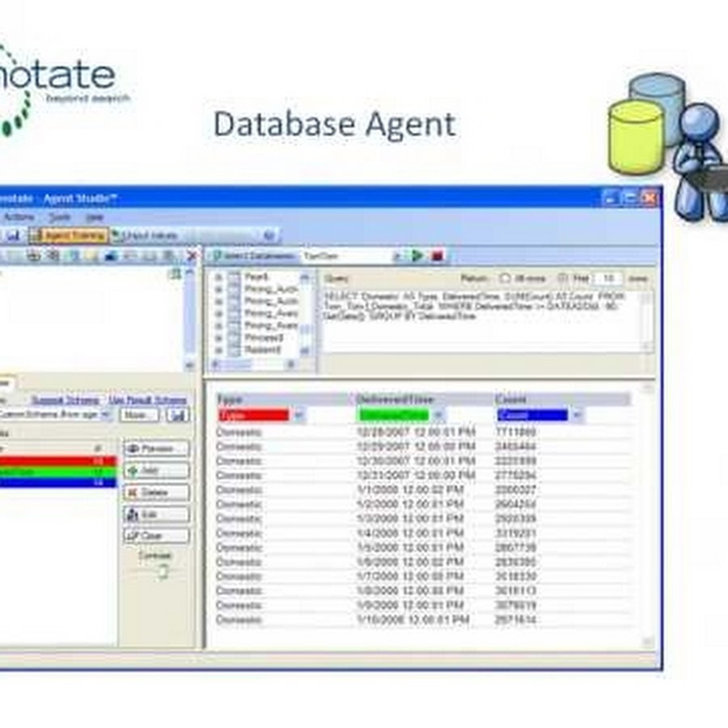Open the Help menu
728x728 pixels.
click(95, 217)
